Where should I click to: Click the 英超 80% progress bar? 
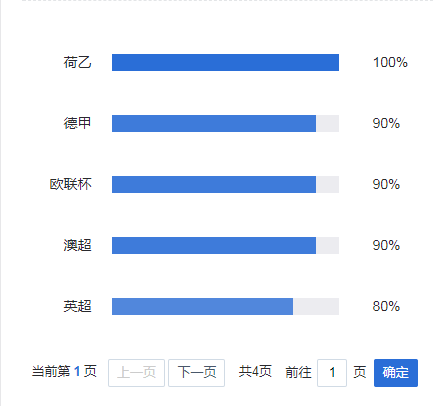pyautogui.click(x=225, y=306)
